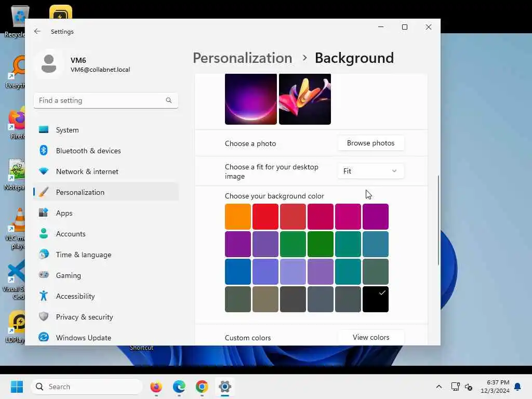This screenshot has width=532, height=399.
Task: Select the bright red background color
Action: point(265,217)
